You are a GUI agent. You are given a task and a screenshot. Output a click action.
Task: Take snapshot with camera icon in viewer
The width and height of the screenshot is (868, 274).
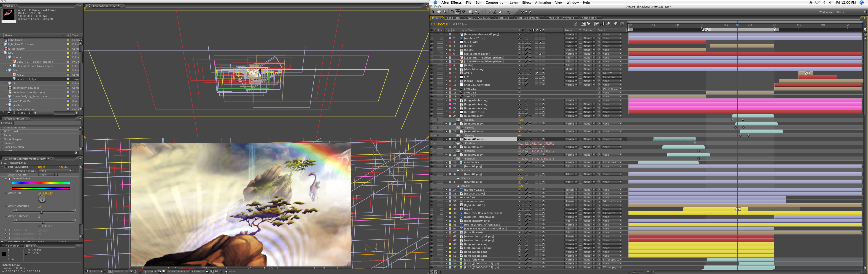(131, 271)
